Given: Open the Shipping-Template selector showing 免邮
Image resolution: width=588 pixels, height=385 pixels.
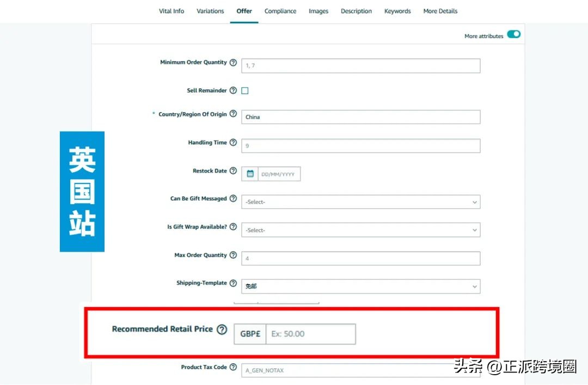Looking at the screenshot, I should click(x=360, y=286).
